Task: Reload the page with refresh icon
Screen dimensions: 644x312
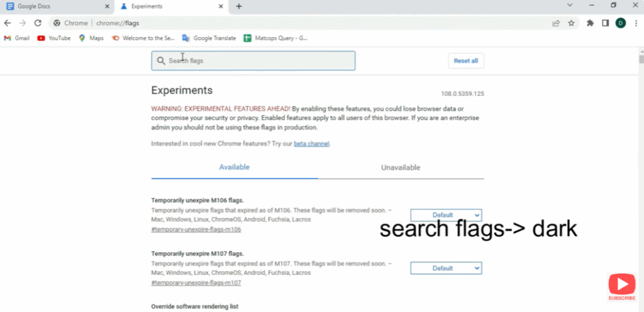Action: pyautogui.click(x=38, y=23)
